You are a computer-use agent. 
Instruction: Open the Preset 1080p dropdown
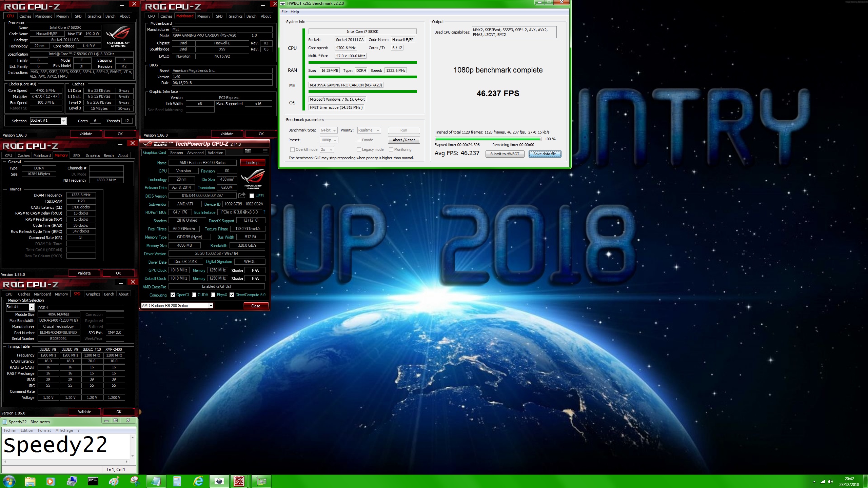click(x=329, y=140)
